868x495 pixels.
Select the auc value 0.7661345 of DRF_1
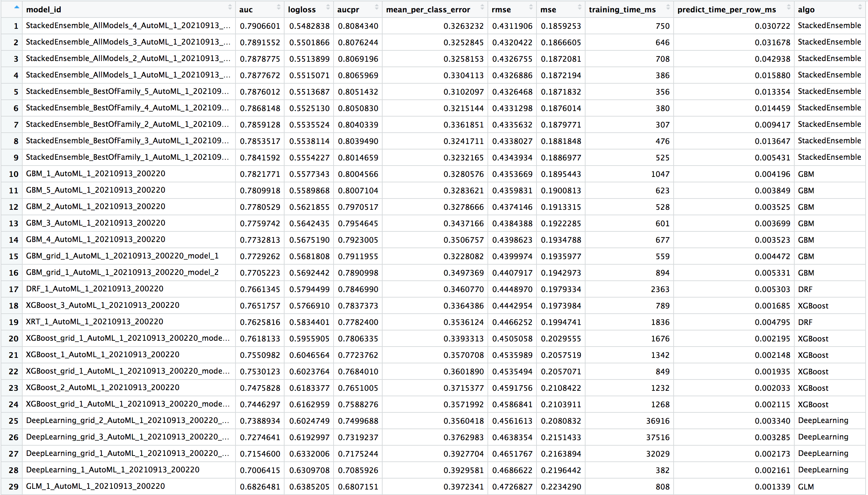pyautogui.click(x=260, y=289)
